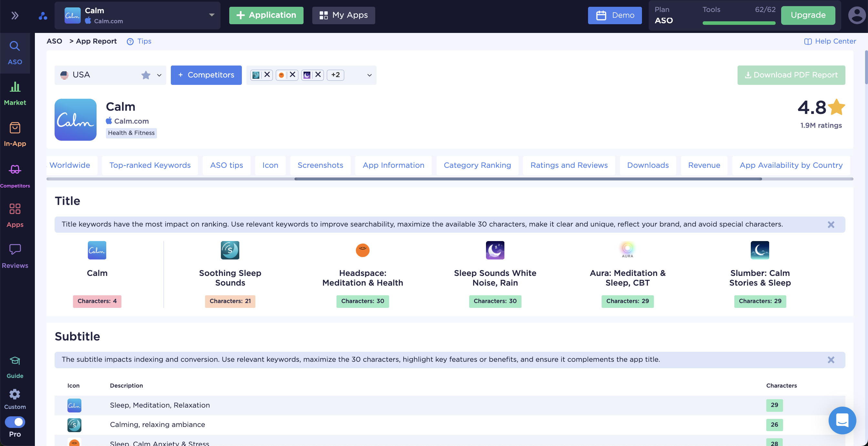Open the Custom settings gear in sidebar

tap(15, 399)
